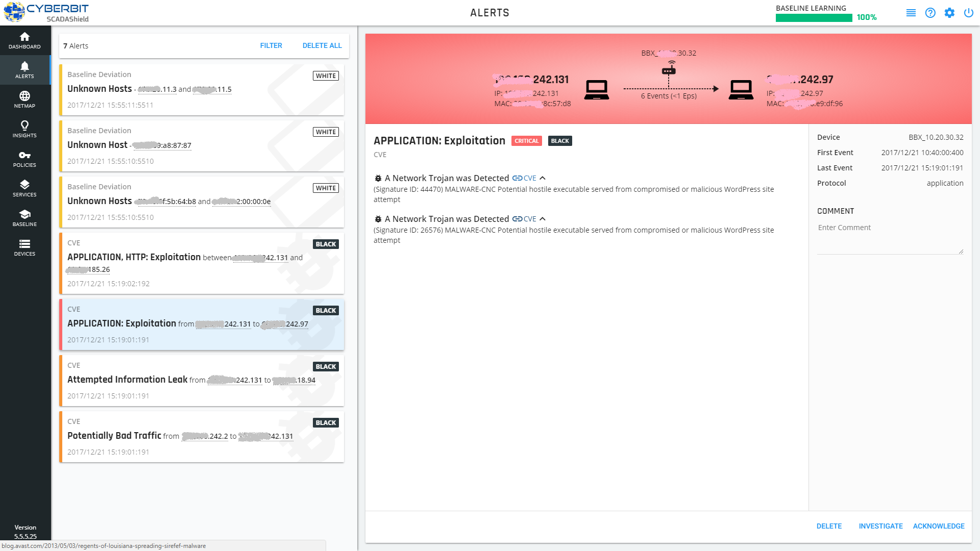Open the FILTER options for alerts

(x=271, y=45)
